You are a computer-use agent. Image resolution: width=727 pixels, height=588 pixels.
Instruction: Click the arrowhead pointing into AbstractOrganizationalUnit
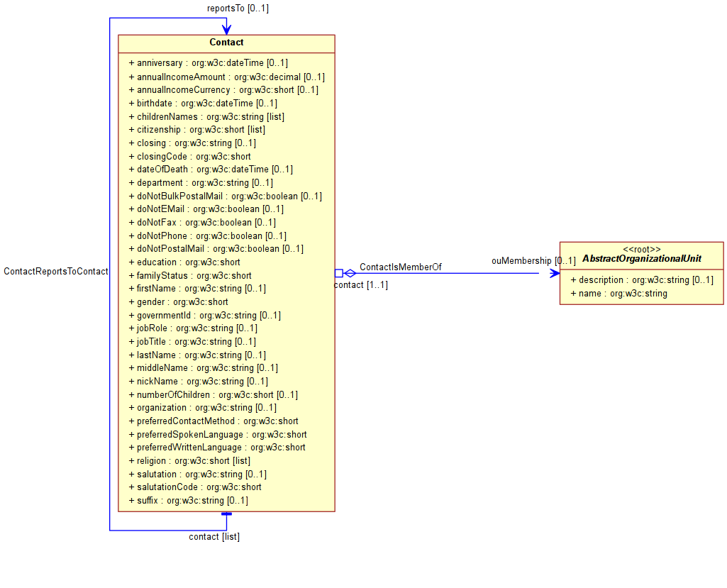point(555,274)
